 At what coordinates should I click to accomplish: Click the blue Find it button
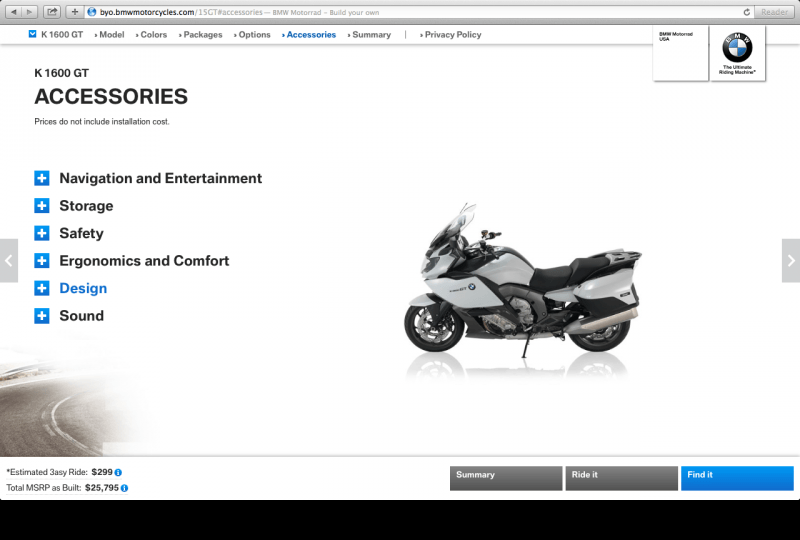tap(737, 478)
